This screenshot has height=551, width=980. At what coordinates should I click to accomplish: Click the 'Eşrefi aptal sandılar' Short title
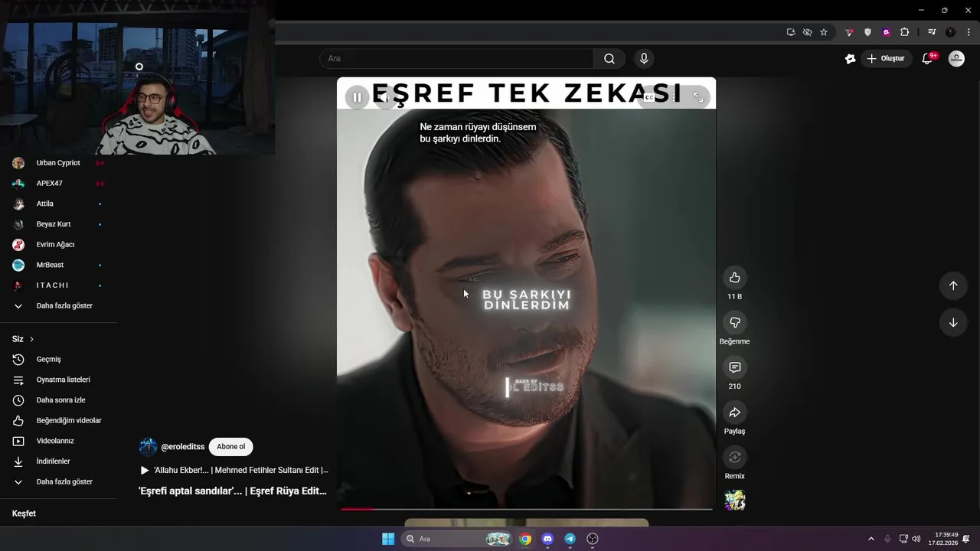(x=233, y=491)
